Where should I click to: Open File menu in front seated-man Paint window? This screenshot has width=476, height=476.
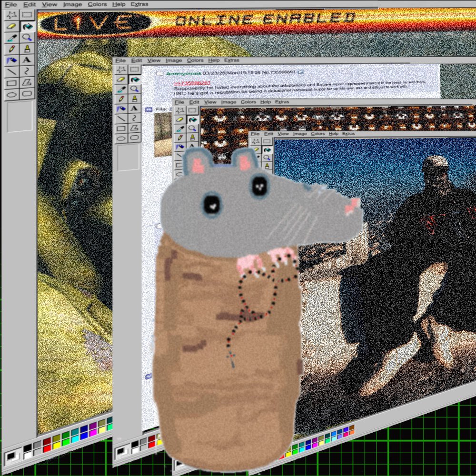point(255,134)
